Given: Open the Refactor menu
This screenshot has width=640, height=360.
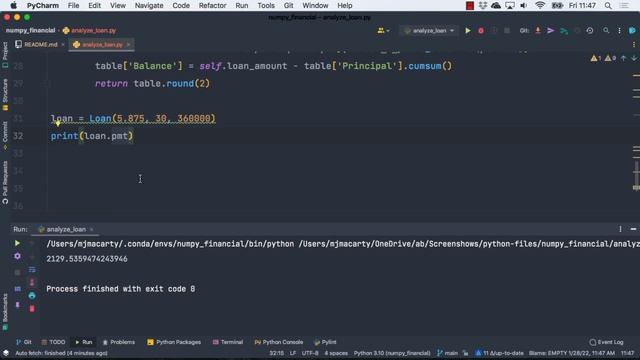Looking at the screenshot, I should point(212,6).
